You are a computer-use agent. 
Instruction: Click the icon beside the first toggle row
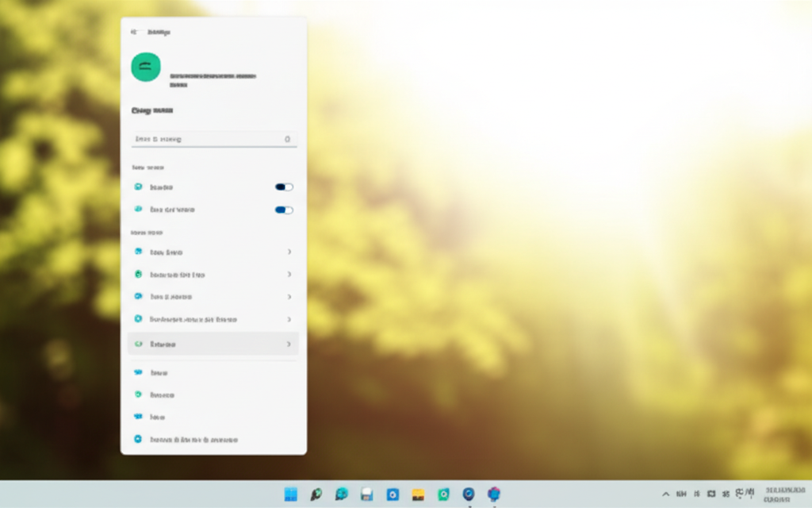(x=138, y=187)
